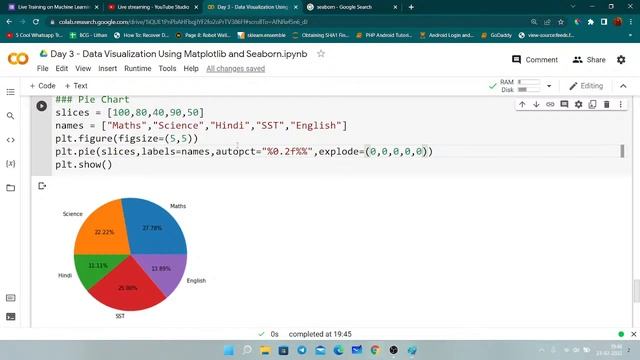Close the status bar with X
Screen dimensions: 640x360
pyautogui.click(x=633, y=334)
